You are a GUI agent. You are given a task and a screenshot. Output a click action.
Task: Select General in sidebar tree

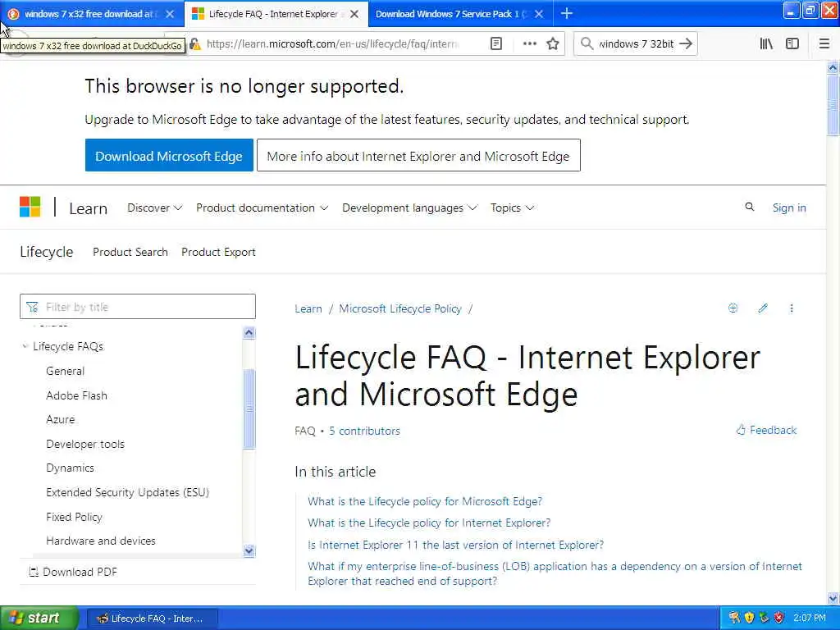pos(66,371)
